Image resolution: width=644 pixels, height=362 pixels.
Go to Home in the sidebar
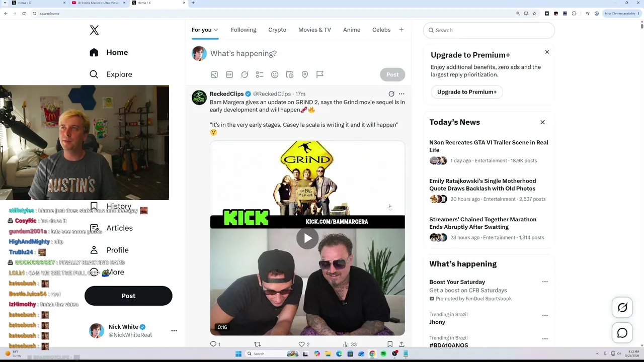click(109, 52)
